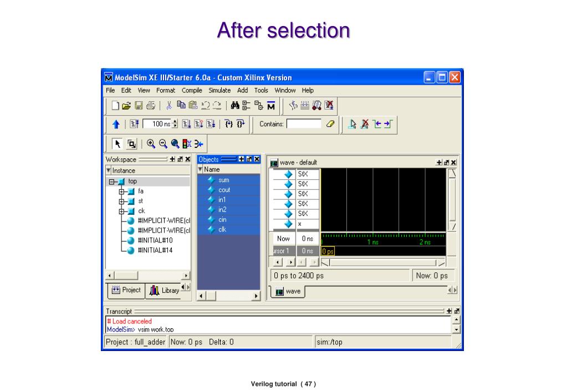
Task: Expand the fa instance node
Action: click(121, 192)
